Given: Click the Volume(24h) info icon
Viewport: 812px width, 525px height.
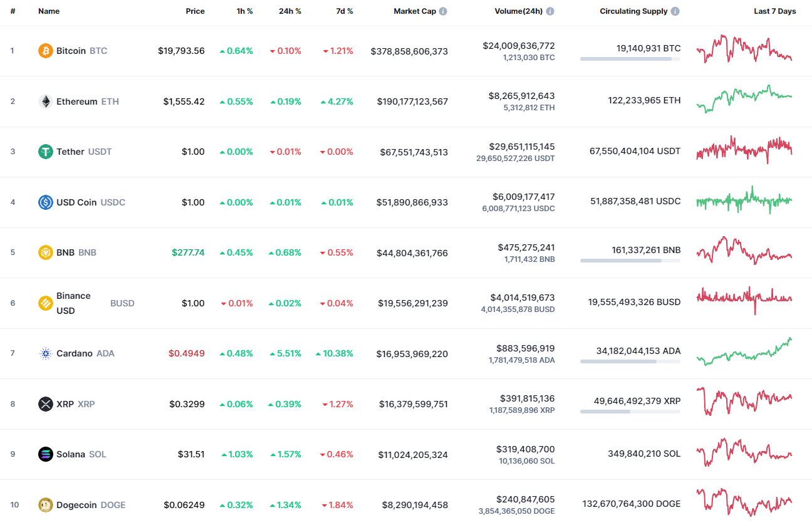Looking at the screenshot, I should tap(551, 11).
